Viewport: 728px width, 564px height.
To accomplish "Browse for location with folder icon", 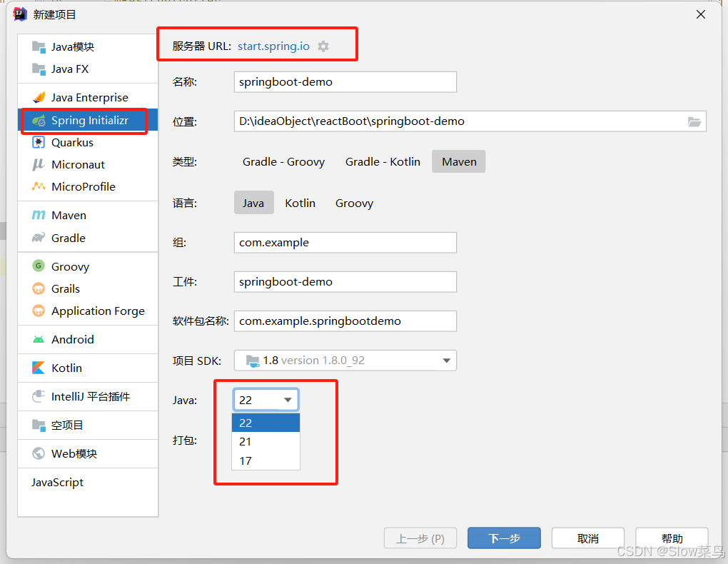I will tap(694, 121).
